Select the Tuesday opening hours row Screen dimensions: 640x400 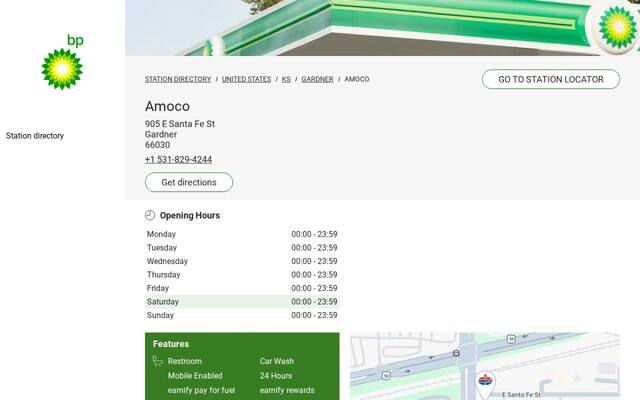[x=242, y=248]
